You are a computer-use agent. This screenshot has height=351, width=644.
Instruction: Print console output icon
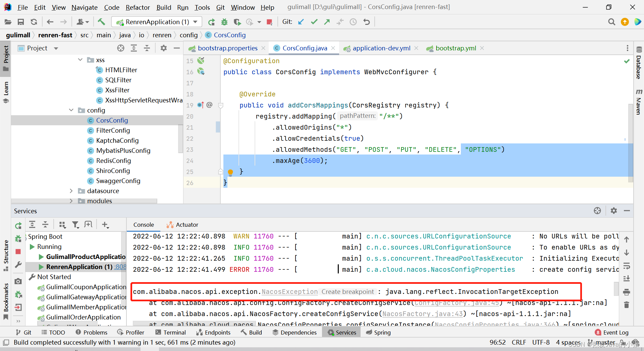coord(627,292)
